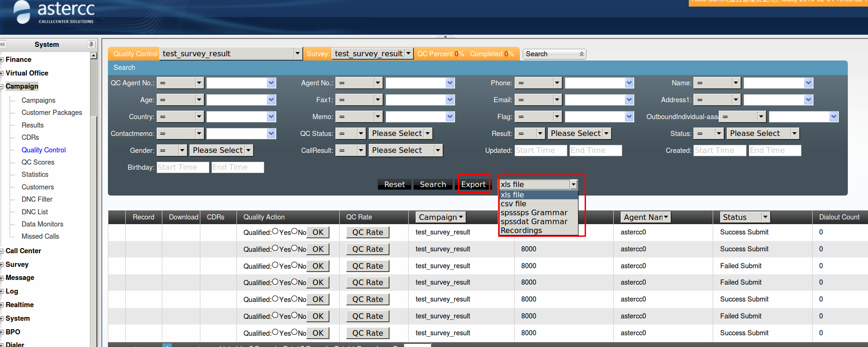Click the Birthday Start Time field
868x347 pixels.
[183, 167]
